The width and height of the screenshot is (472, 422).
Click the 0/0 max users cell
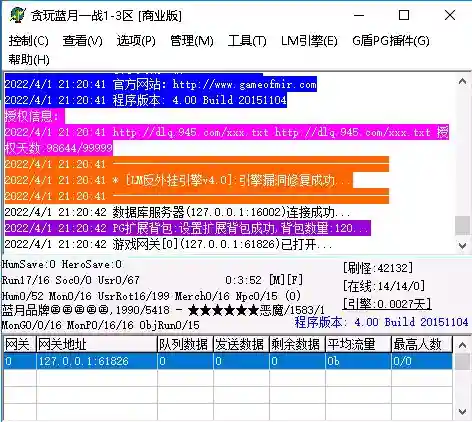(x=422, y=361)
